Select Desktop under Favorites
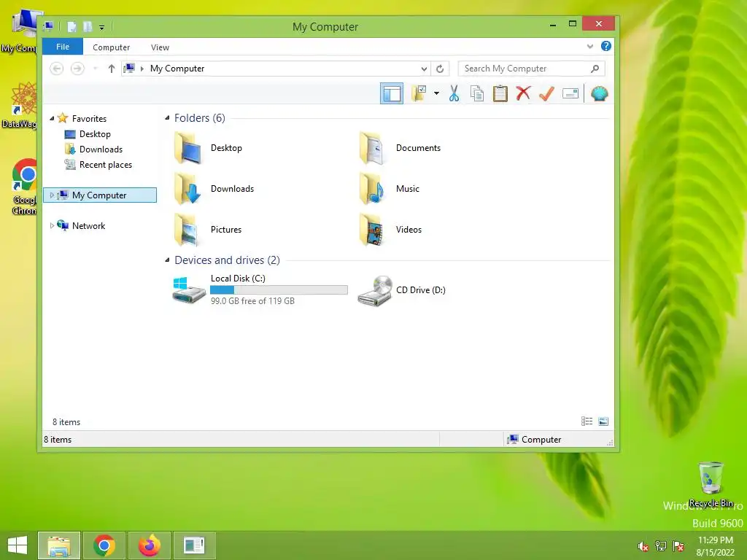Image resolution: width=747 pixels, height=560 pixels. pyautogui.click(x=95, y=134)
